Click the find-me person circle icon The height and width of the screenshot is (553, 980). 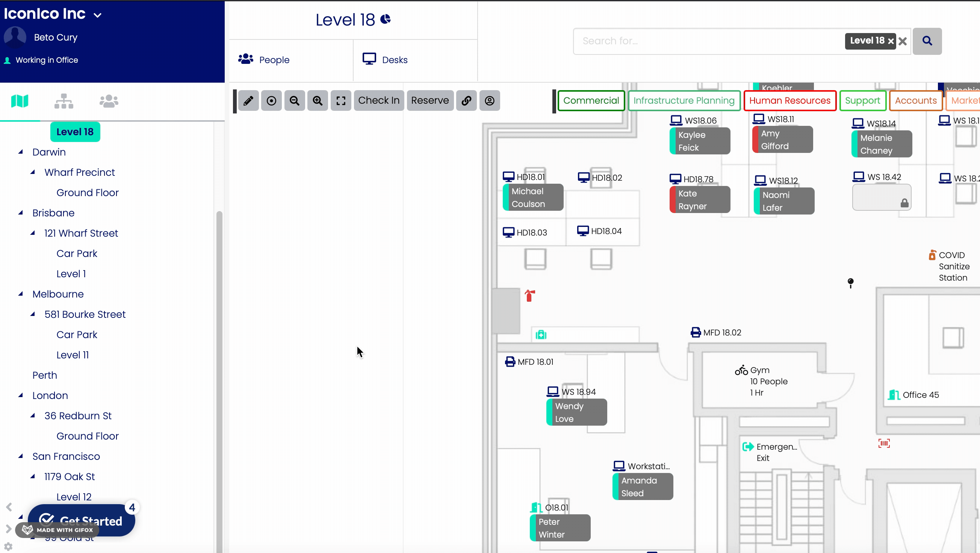490,100
